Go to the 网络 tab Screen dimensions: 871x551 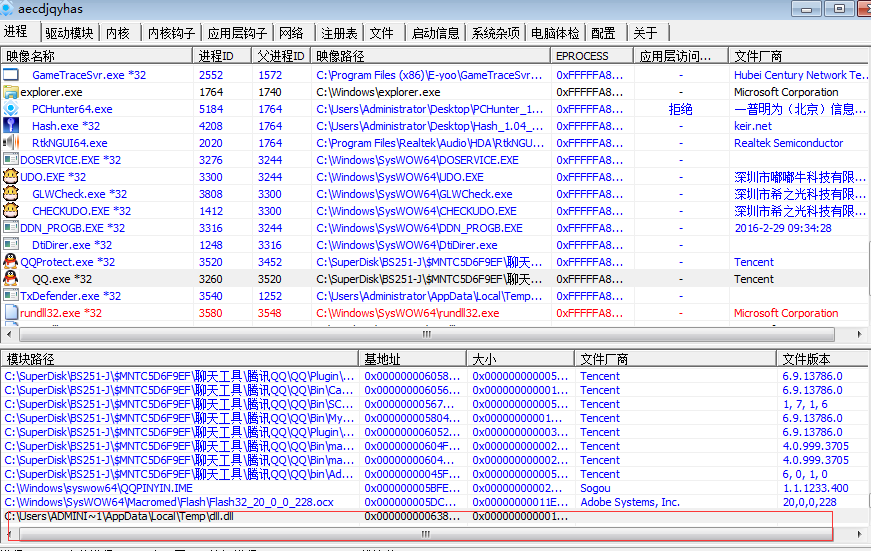(x=291, y=33)
